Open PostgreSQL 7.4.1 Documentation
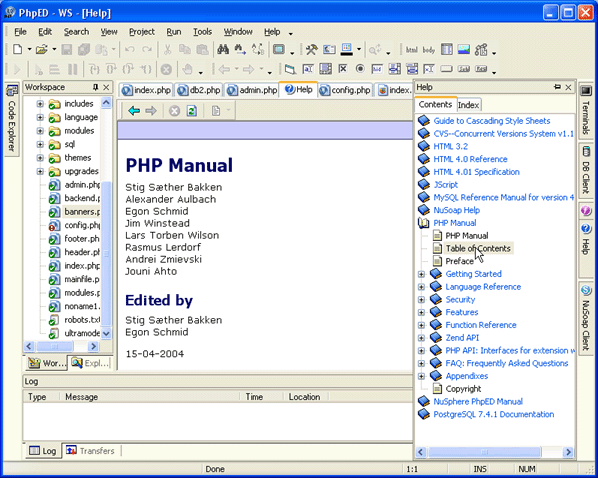 coord(494,414)
